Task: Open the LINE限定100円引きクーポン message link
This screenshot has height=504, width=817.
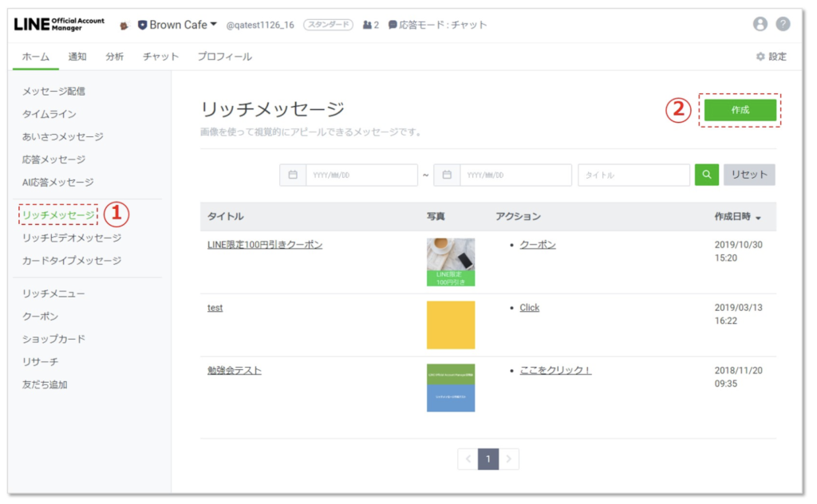Action: coord(265,245)
